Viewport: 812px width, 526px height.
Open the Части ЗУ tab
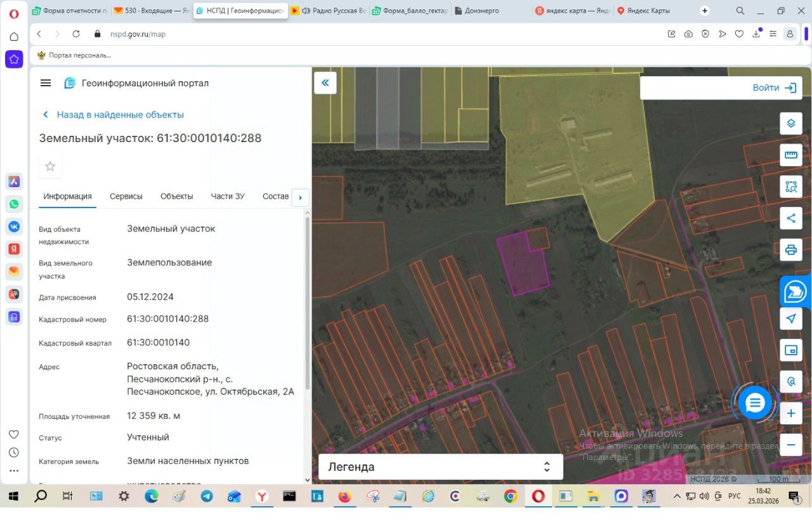(228, 196)
